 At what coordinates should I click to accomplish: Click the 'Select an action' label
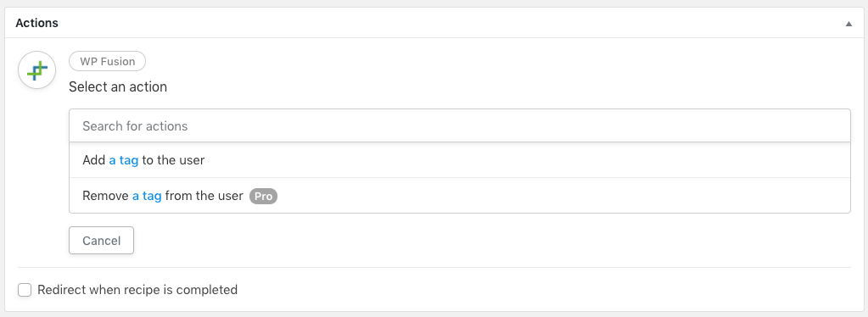[x=118, y=86]
